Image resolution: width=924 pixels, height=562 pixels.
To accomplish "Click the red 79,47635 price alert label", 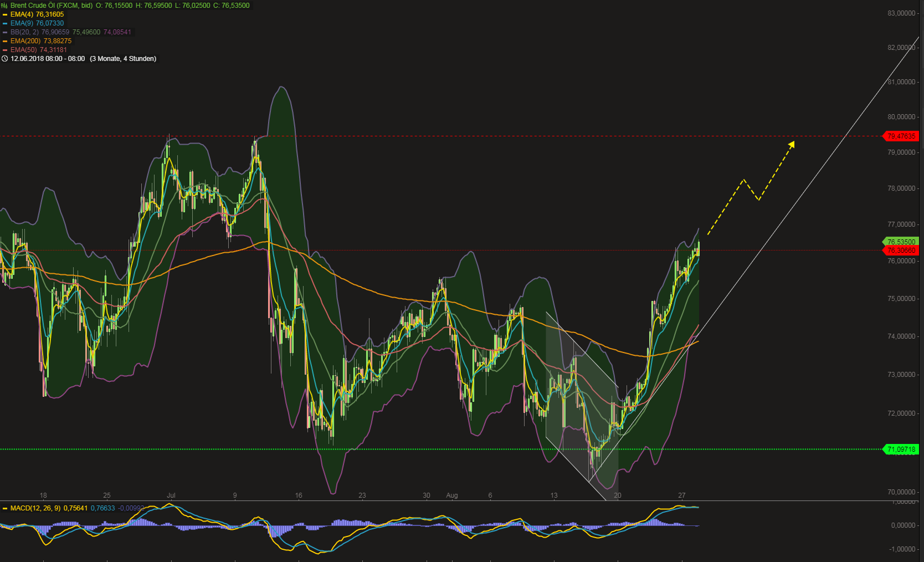I will click(902, 136).
